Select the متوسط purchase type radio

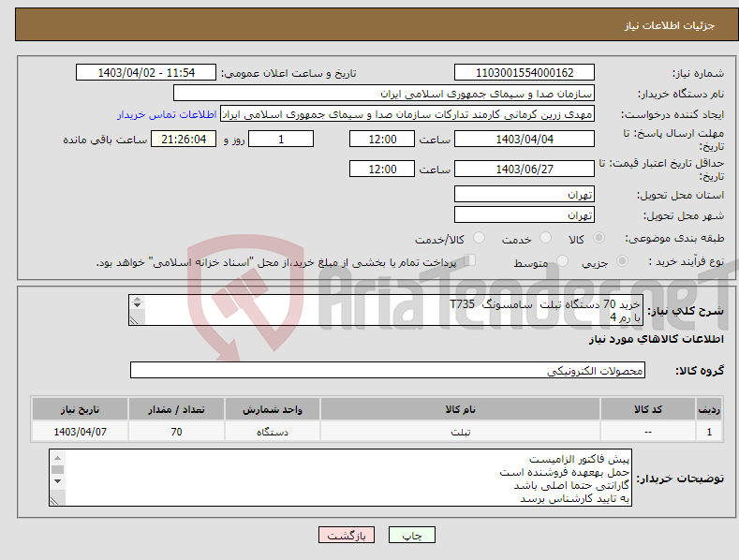click(562, 260)
